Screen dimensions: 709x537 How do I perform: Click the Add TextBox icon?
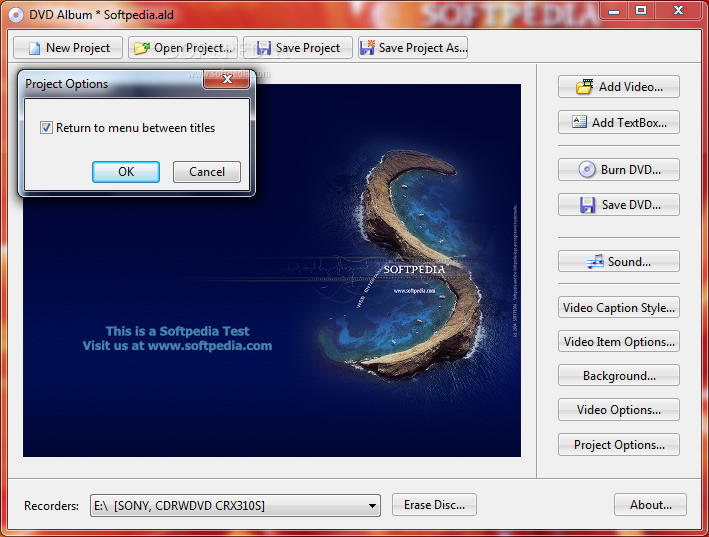pyautogui.click(x=579, y=122)
